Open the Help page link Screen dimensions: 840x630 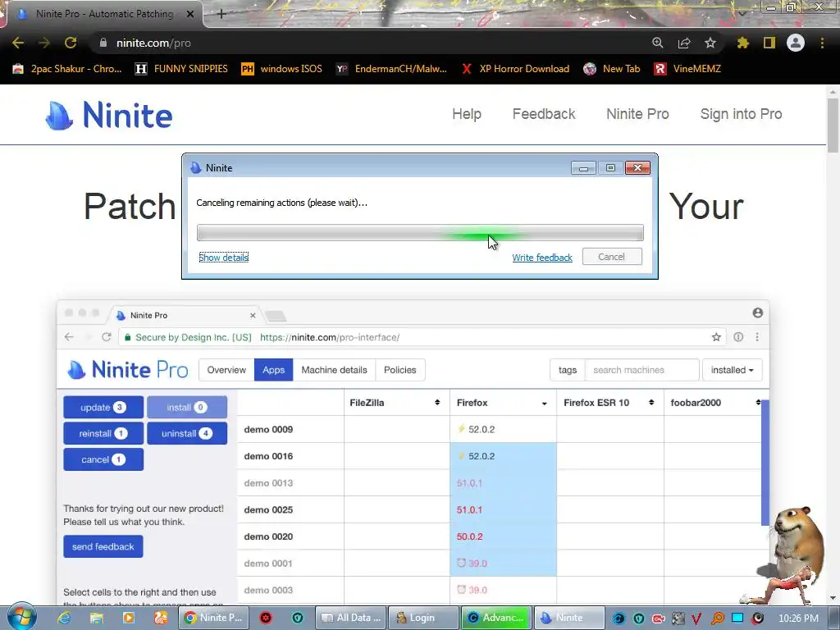(x=467, y=114)
